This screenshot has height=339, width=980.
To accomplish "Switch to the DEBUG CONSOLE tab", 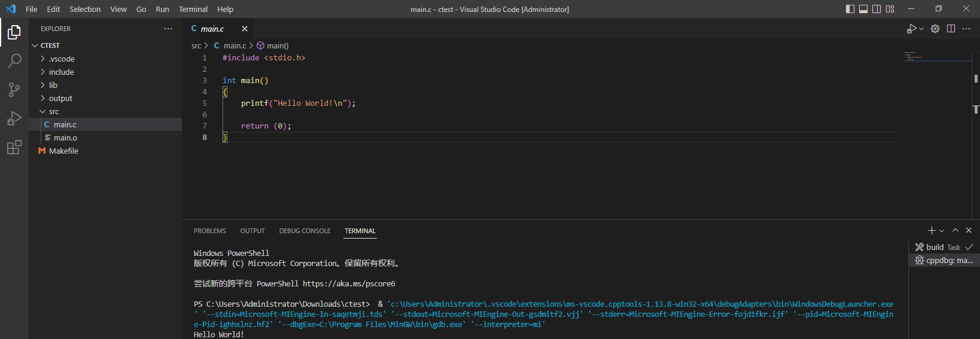I will pos(305,231).
